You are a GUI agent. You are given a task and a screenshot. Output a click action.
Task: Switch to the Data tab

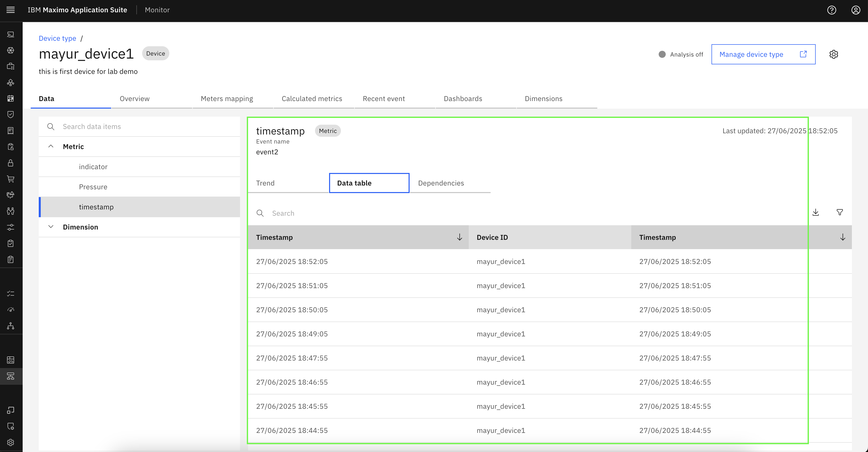[71, 99]
